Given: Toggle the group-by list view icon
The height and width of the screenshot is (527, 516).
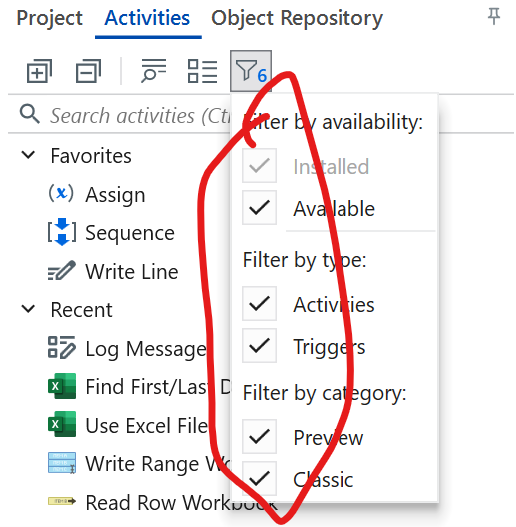Looking at the screenshot, I should (202, 71).
